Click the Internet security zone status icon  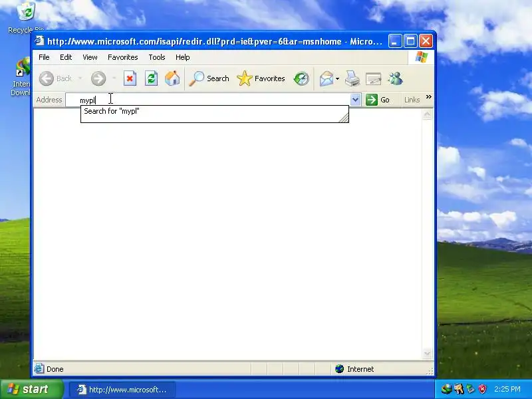pyautogui.click(x=339, y=369)
